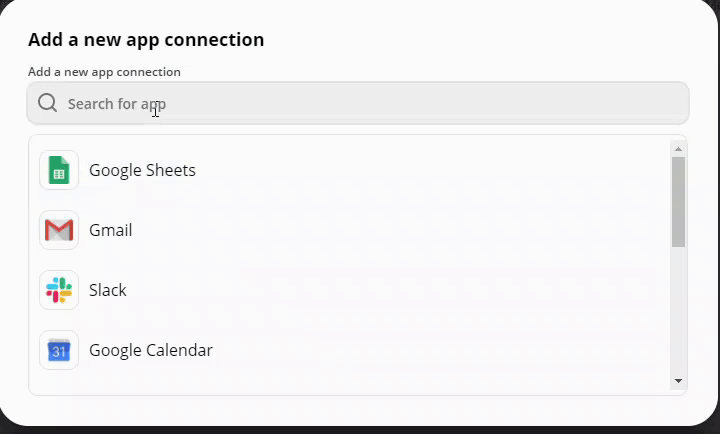Click the magnifying glass search icon
720x434 pixels.
pos(47,103)
